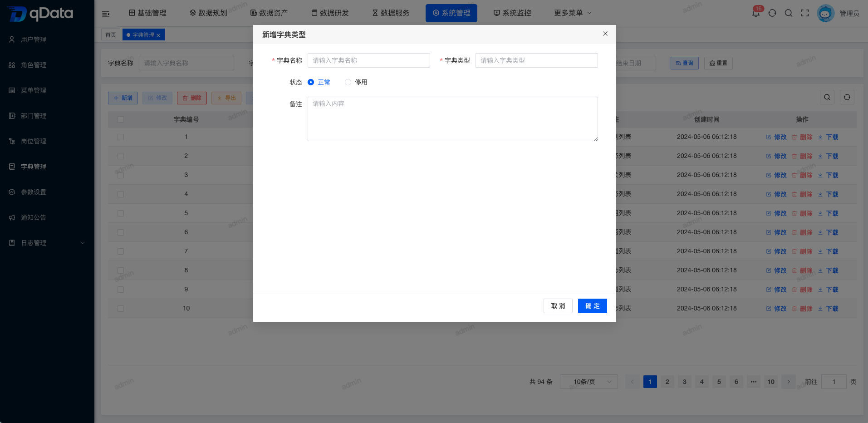Go to page 3

pyautogui.click(x=685, y=382)
